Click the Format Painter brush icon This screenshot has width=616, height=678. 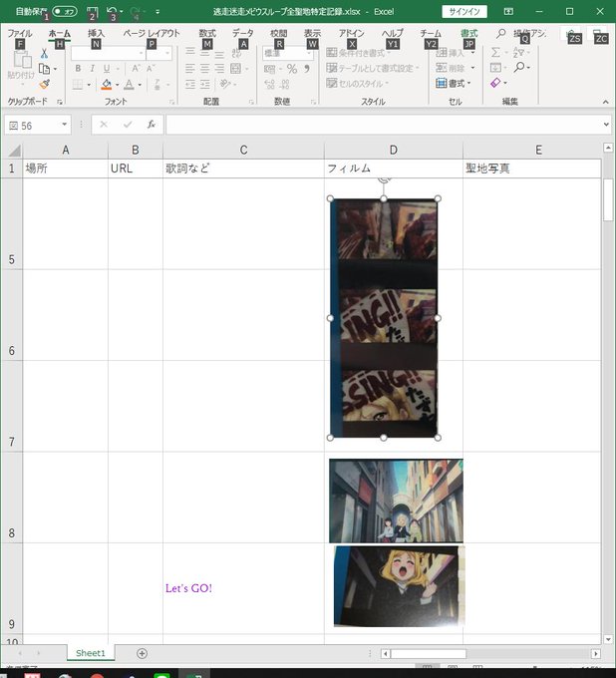[44, 84]
